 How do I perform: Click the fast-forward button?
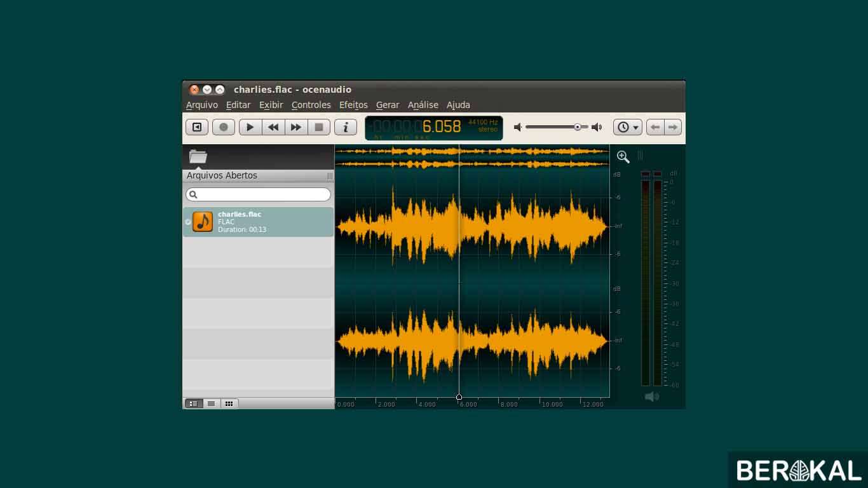pos(296,127)
